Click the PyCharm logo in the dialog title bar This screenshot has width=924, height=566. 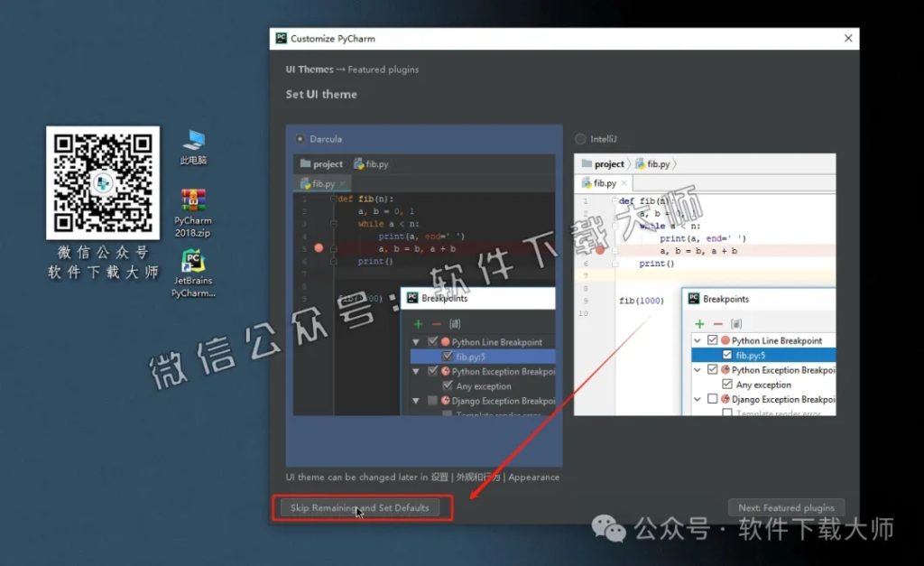click(280, 38)
